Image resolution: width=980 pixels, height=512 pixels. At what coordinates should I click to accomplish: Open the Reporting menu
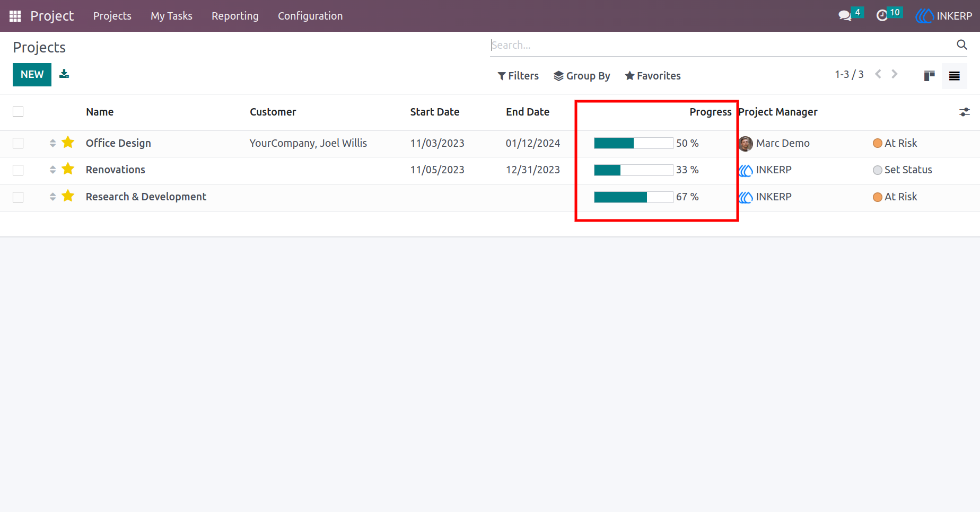coord(235,16)
